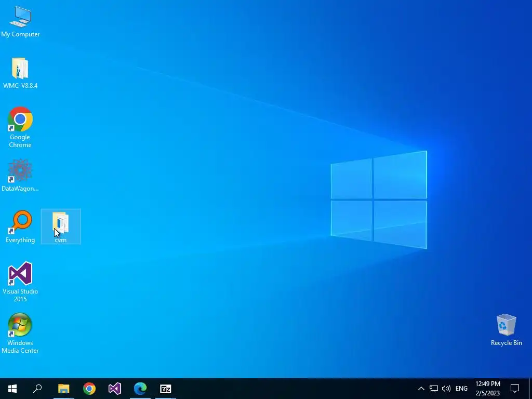The image size is (532, 399).
Task: Select the WMC-V8.8.4 folder
Action: tap(20, 73)
